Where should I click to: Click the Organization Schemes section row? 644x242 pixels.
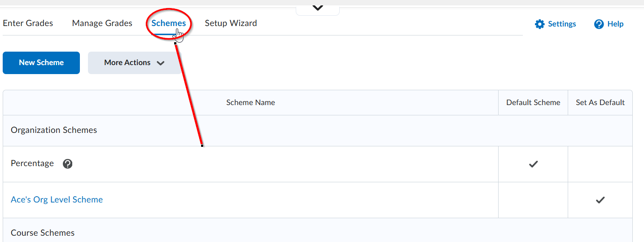(318, 130)
